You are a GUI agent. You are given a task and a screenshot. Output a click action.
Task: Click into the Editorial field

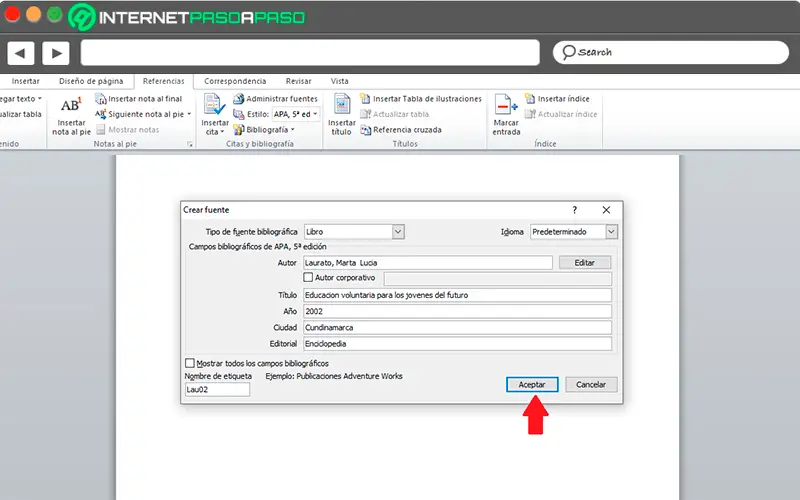(457, 344)
